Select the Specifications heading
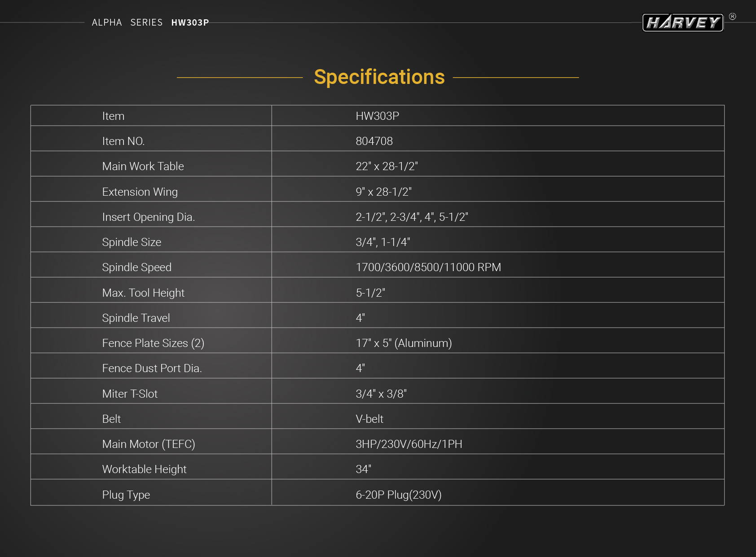The image size is (756, 557). tap(379, 77)
